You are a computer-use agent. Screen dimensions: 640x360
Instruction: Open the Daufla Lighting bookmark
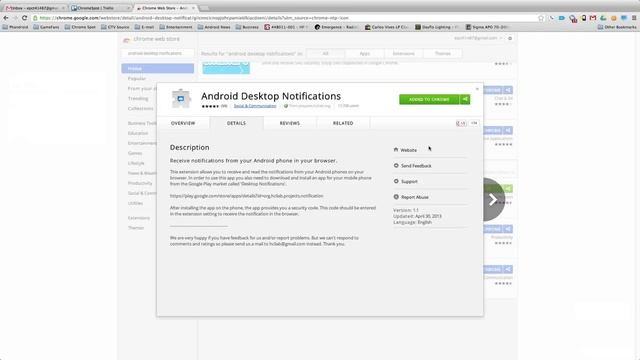pos(437,27)
